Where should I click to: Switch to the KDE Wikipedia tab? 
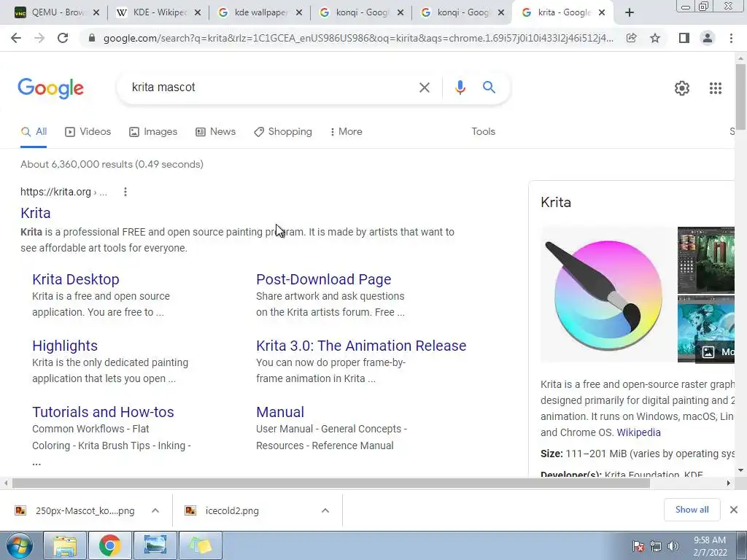point(158,13)
